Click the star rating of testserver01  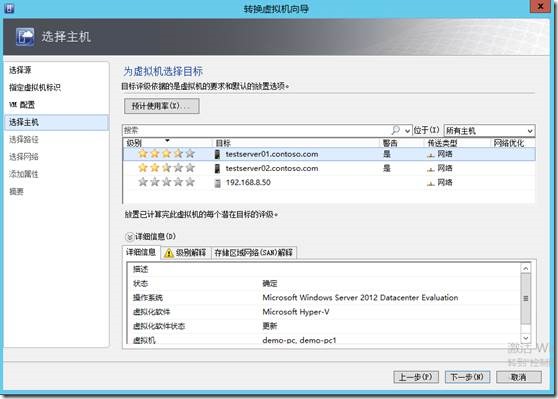167,154
